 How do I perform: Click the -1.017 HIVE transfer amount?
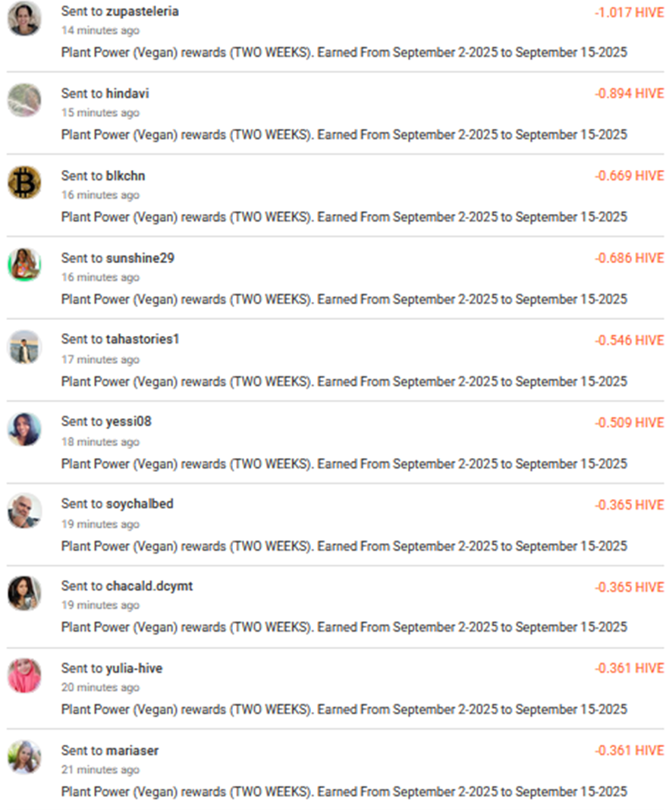pos(630,12)
